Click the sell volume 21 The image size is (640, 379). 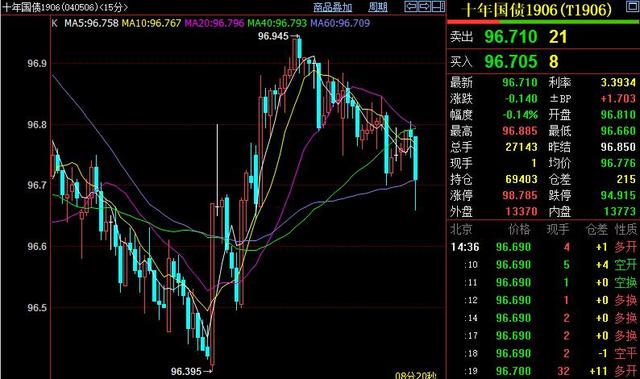pos(558,37)
